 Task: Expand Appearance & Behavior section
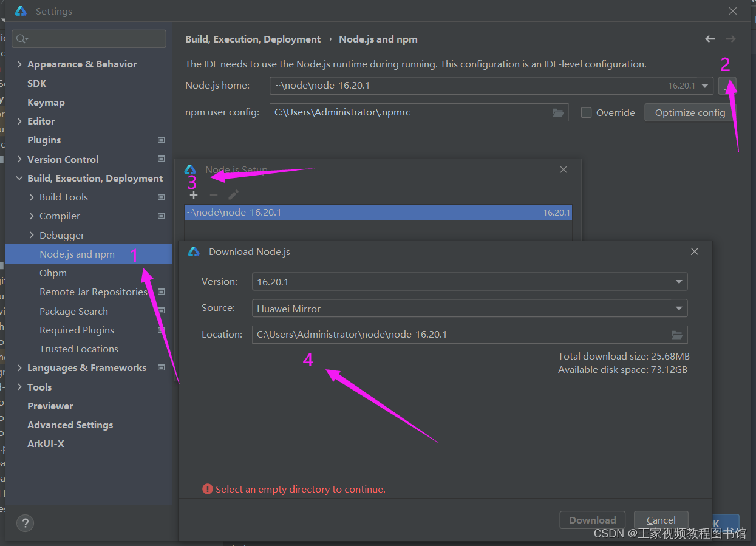19,64
